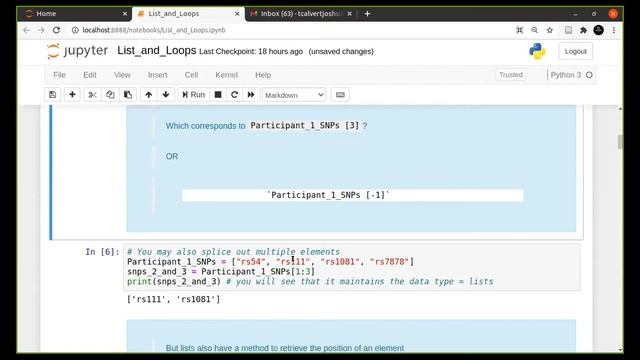
Task: Reload the current page
Action: coord(57,30)
